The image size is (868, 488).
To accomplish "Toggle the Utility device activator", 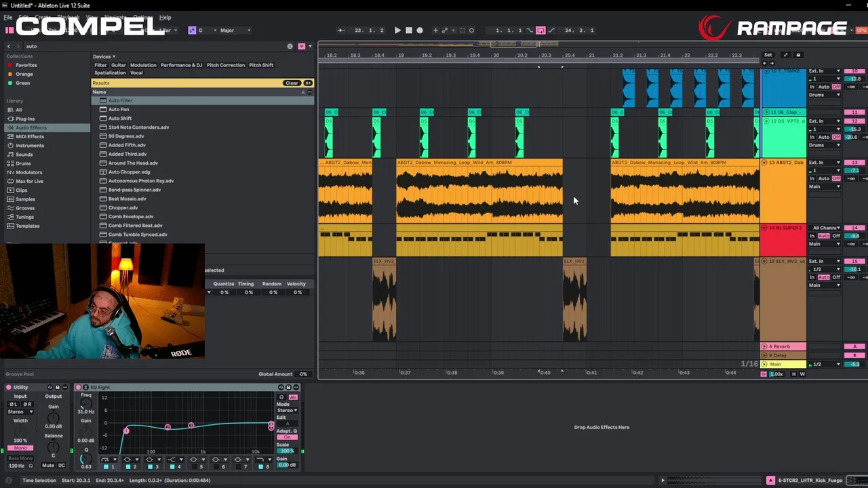I will (9, 387).
